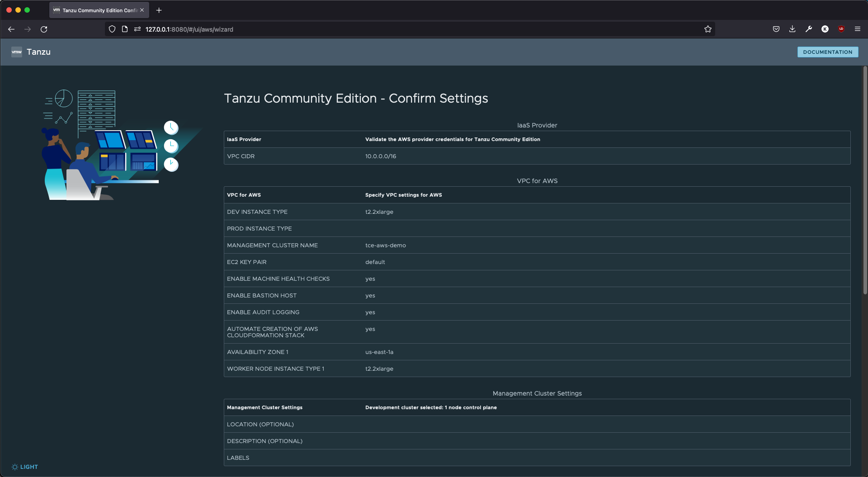Click the VMware logo icon beside Tanzu
The width and height of the screenshot is (868, 477).
coord(17,52)
